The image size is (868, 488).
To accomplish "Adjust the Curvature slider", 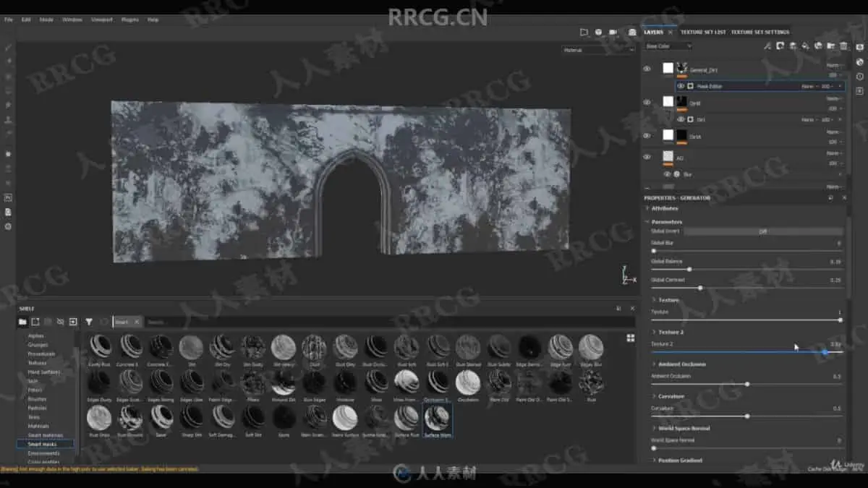I will tap(746, 416).
